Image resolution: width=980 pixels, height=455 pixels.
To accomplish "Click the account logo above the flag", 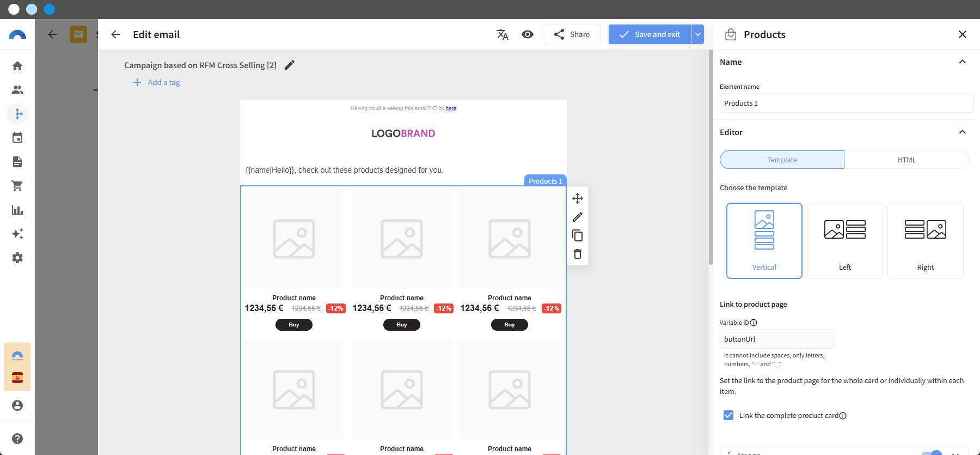I will pyautogui.click(x=17, y=356).
